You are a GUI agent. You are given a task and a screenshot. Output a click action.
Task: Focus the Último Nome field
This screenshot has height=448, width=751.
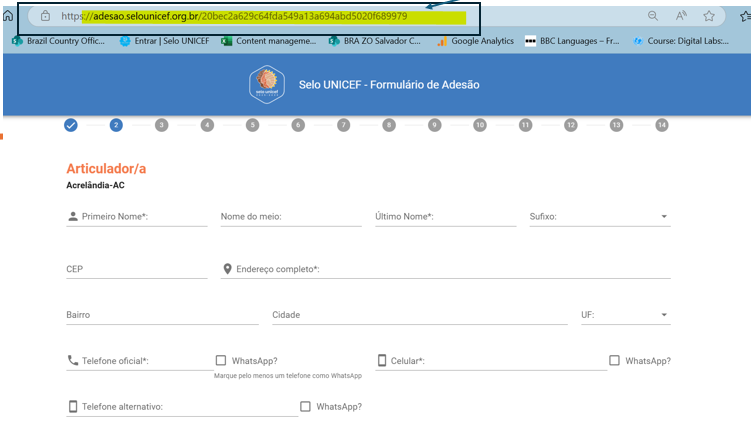click(x=445, y=217)
